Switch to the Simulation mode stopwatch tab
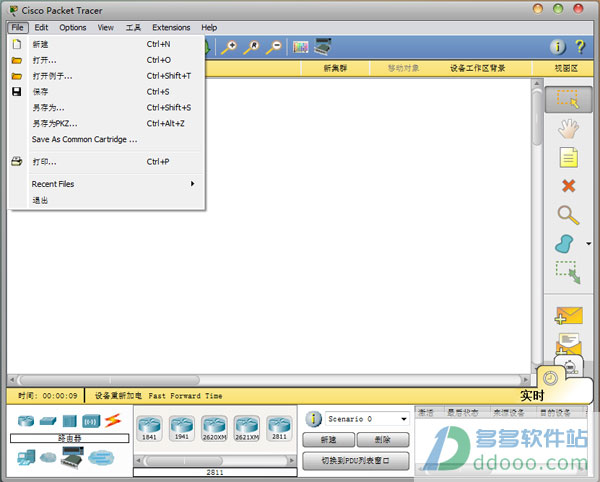The height and width of the screenshot is (482, 600). [570, 367]
